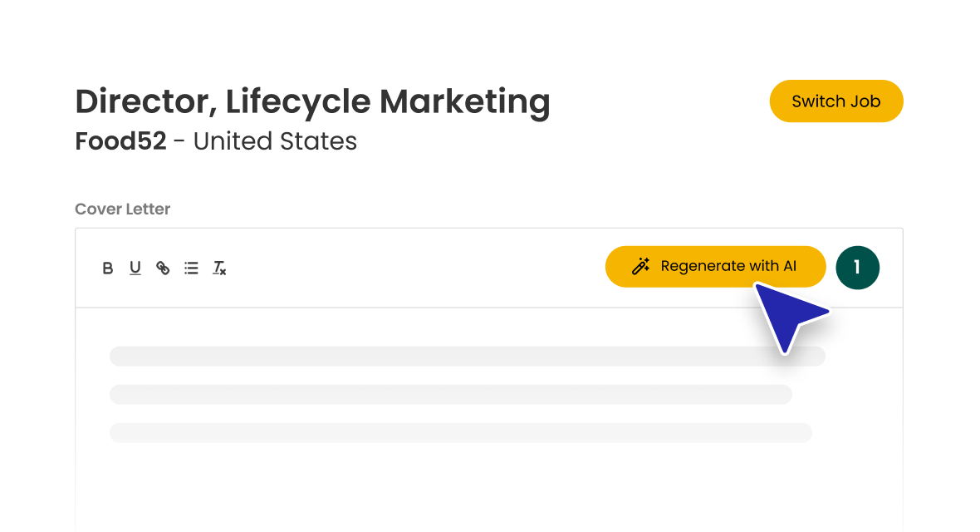Click the dash between Food52 and United States
Viewport: 980px width, 532px height.
pos(179,141)
